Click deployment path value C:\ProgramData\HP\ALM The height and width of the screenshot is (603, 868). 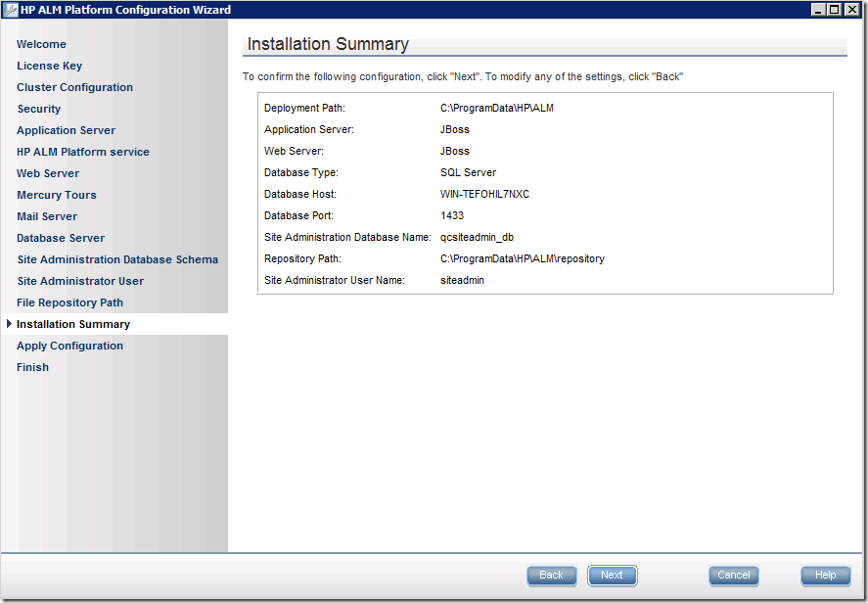click(496, 109)
